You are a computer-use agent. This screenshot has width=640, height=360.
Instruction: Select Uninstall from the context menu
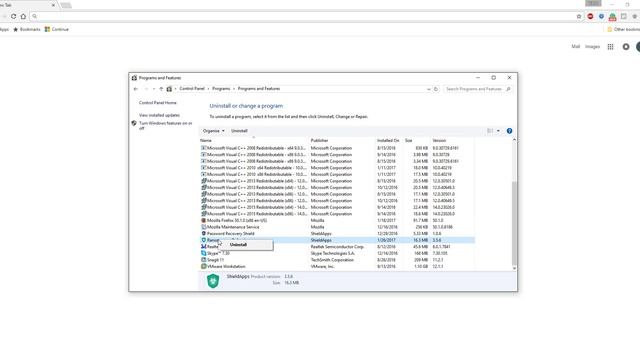246,245
